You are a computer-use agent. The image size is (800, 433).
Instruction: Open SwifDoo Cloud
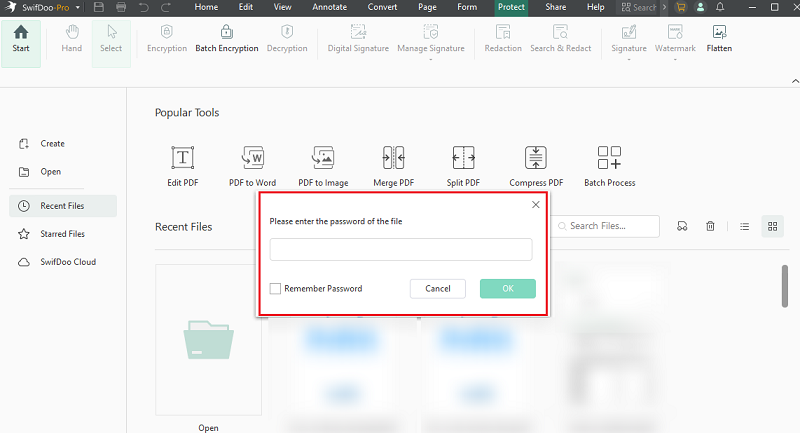(57, 262)
